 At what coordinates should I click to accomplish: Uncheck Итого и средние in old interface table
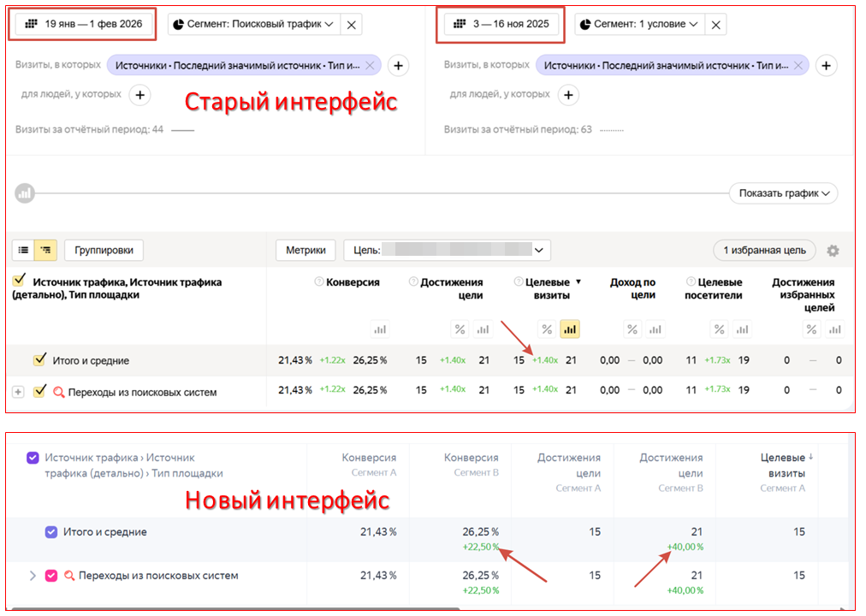point(39,360)
